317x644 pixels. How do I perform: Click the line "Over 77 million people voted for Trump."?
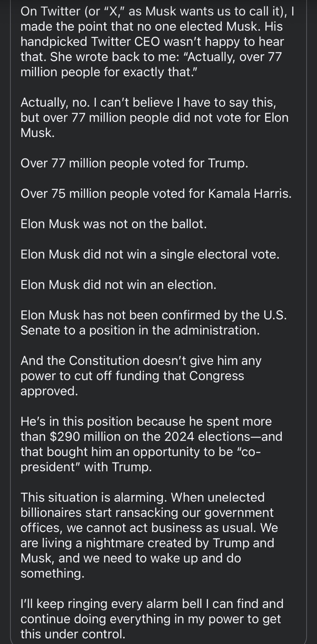[x=134, y=163]
